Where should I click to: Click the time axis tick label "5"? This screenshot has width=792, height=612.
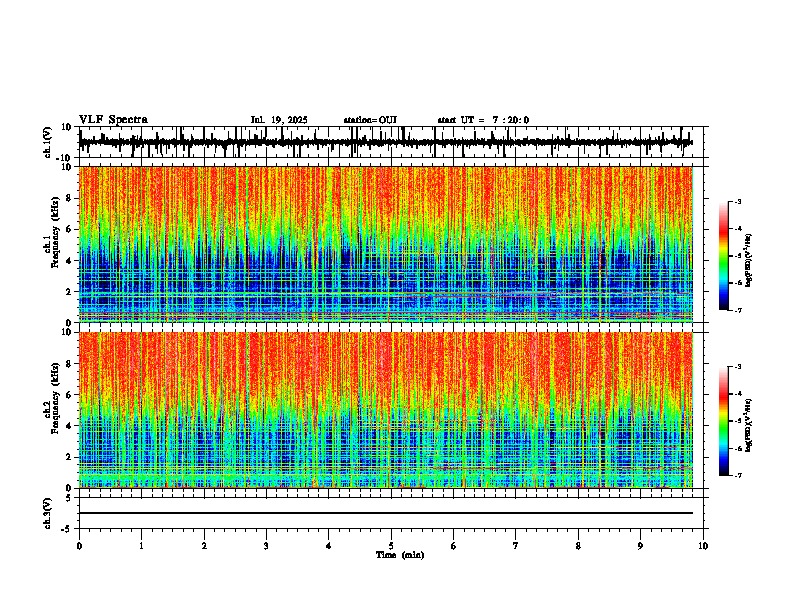(x=391, y=546)
